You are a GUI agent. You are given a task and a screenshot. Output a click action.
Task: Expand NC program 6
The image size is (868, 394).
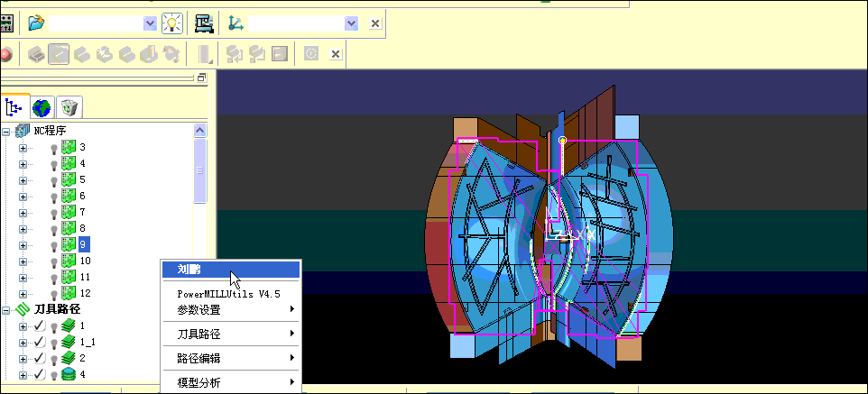click(23, 197)
